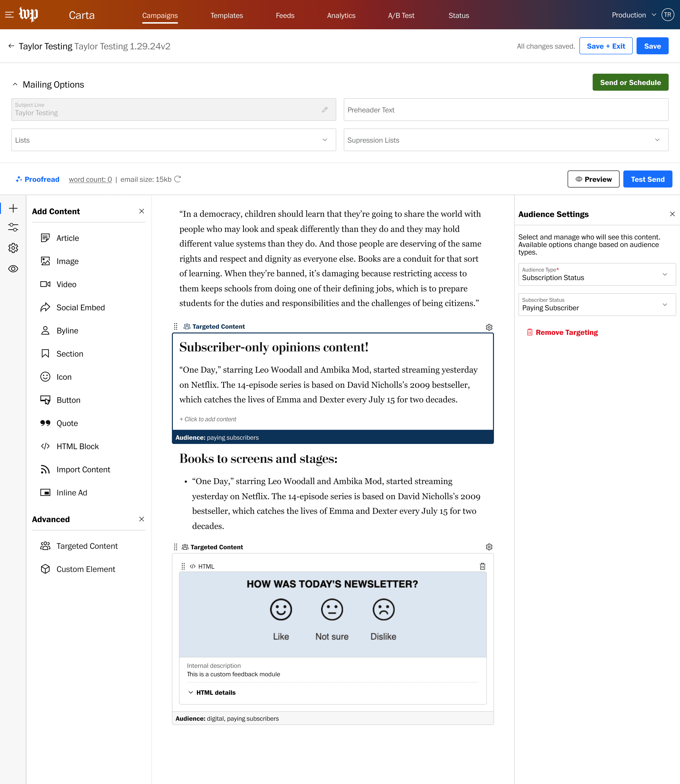The image size is (680, 784).
Task: Add a Section block
Action: tap(62, 354)
